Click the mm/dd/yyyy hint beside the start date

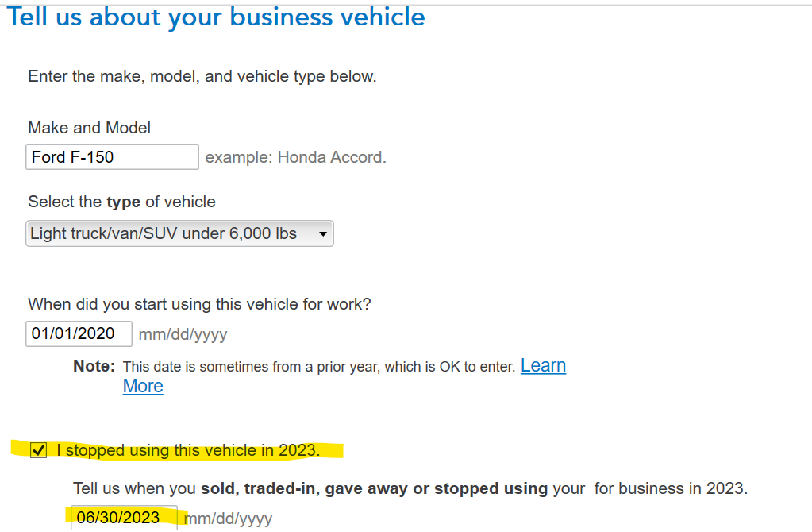183,335
